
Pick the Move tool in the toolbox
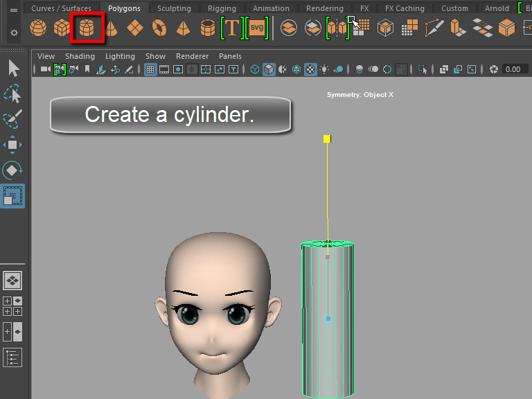tap(12, 145)
